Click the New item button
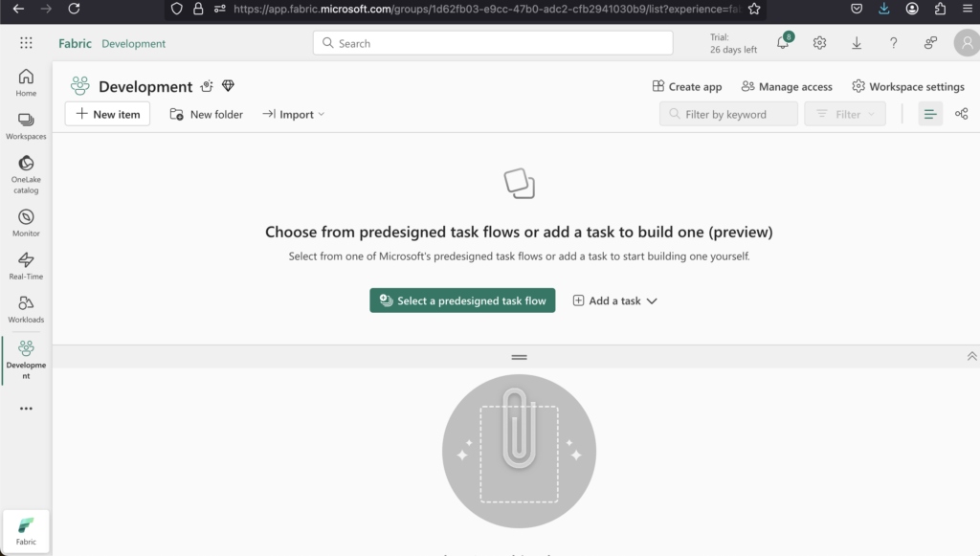 click(107, 114)
